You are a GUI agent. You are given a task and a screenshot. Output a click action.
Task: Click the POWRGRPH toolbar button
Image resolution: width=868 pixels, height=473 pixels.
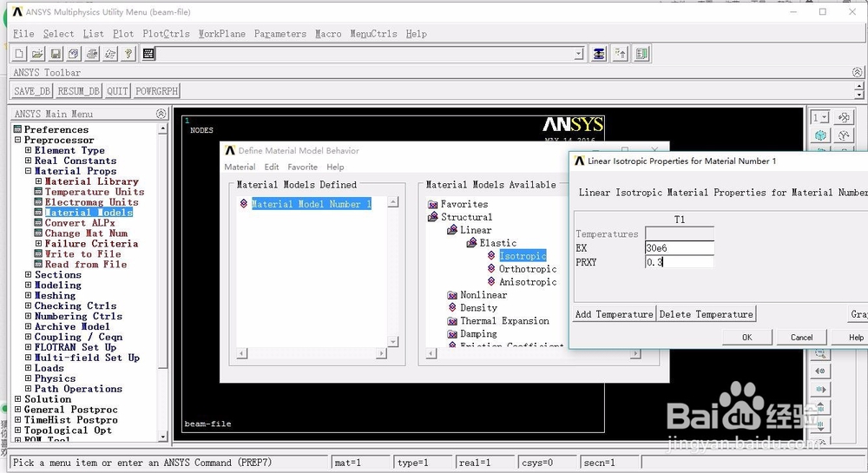click(156, 91)
